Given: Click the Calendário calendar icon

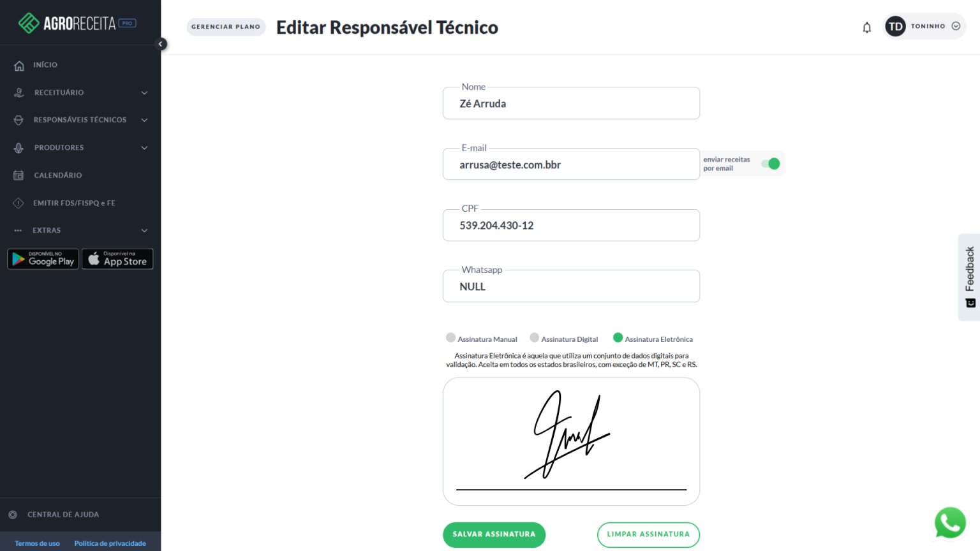Looking at the screenshot, I should pyautogui.click(x=19, y=175).
